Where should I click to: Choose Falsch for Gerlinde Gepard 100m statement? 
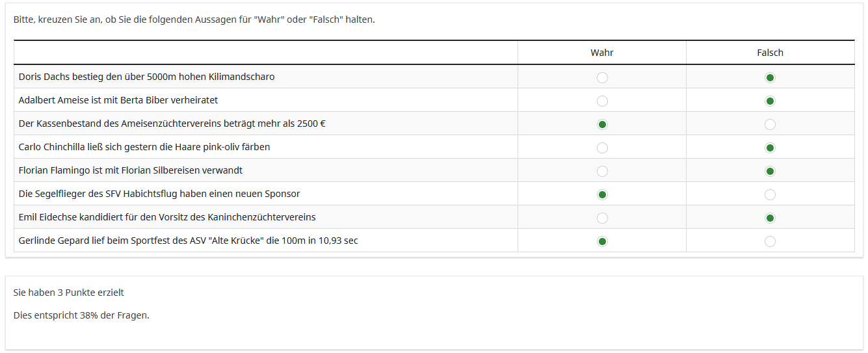770,242
